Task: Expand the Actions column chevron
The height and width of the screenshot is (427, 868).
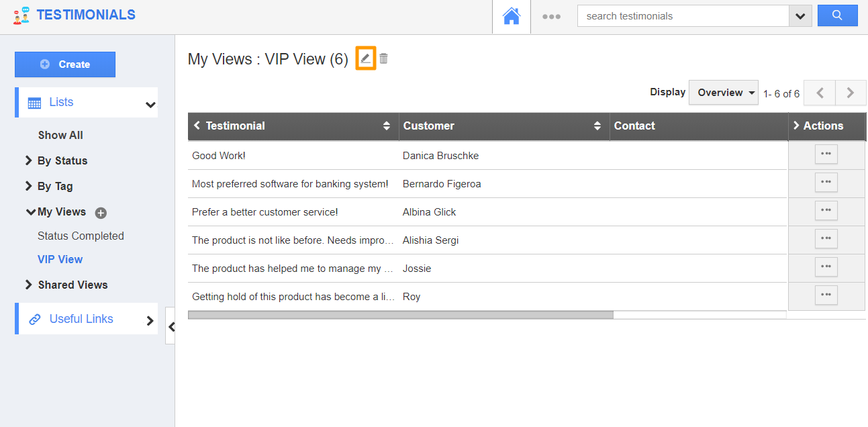Action: point(796,126)
